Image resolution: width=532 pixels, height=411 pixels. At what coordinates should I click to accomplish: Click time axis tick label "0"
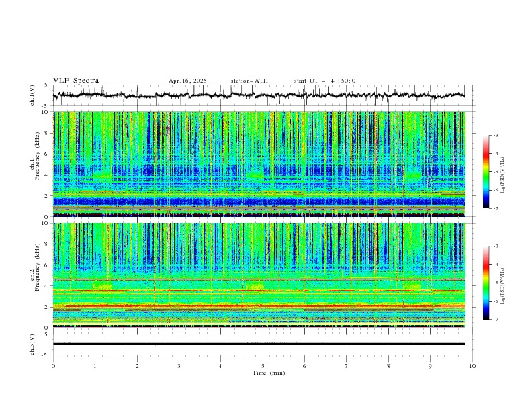click(53, 366)
